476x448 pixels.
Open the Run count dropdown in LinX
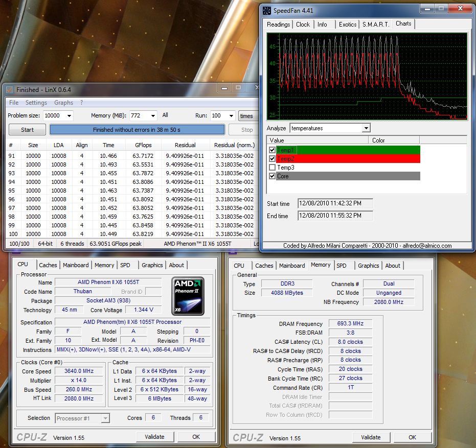click(231, 116)
